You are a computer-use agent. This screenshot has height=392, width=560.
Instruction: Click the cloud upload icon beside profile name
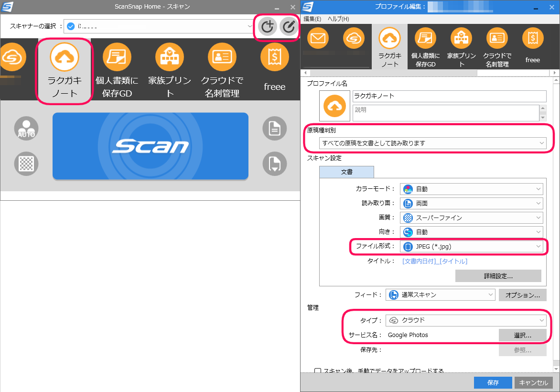pyautogui.click(x=334, y=106)
